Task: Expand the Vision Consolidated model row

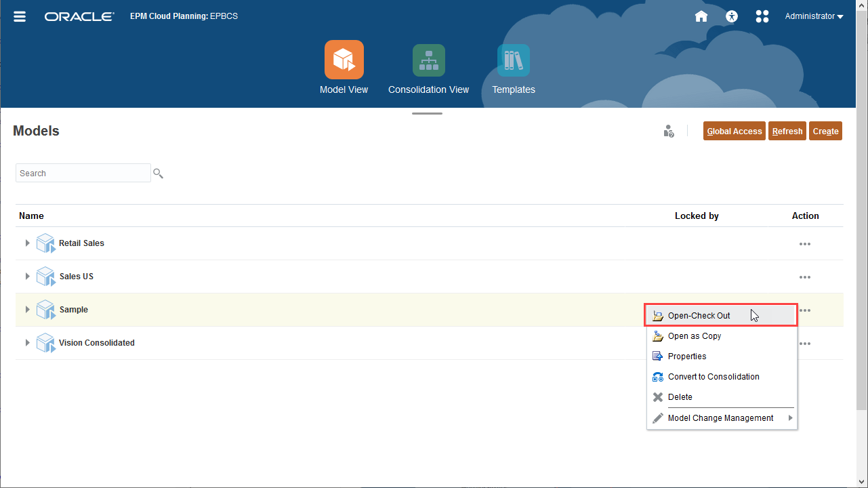Action: 27,343
